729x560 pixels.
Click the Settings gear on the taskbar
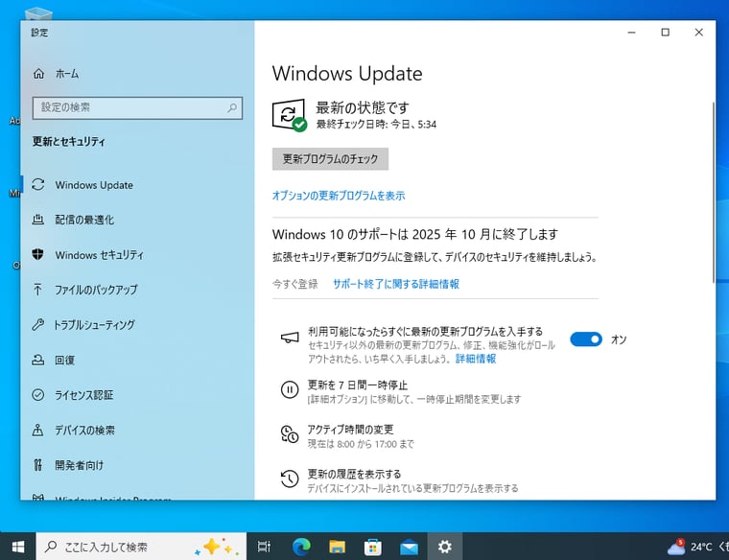(445, 547)
